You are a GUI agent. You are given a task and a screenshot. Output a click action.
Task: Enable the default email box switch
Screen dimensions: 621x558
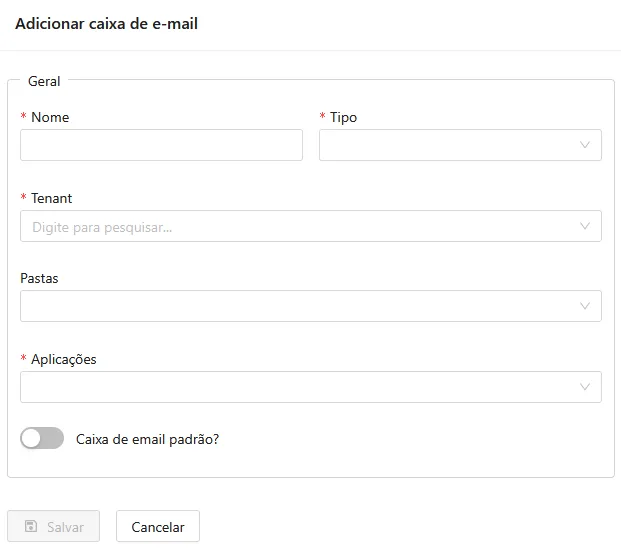42,438
